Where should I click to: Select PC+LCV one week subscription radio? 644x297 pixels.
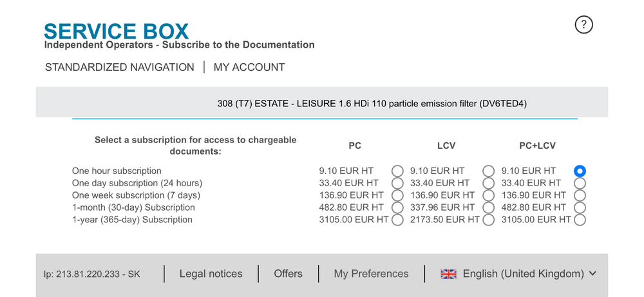[580, 195]
